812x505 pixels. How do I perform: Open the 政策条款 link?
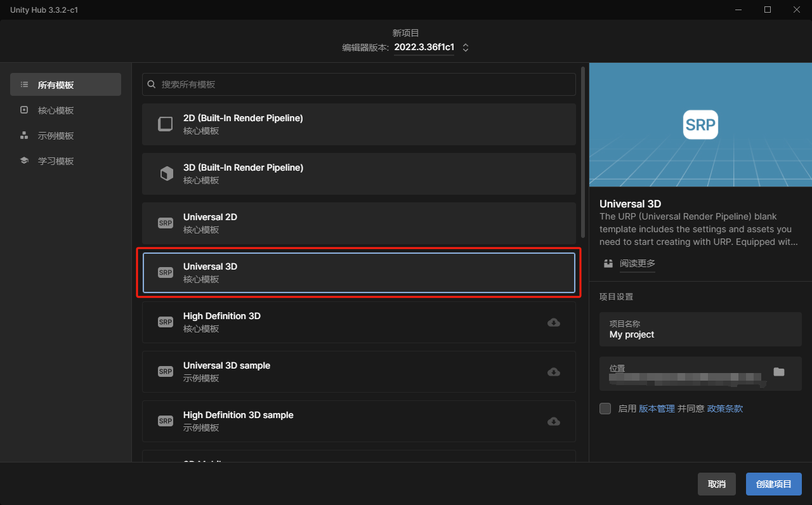click(x=725, y=409)
